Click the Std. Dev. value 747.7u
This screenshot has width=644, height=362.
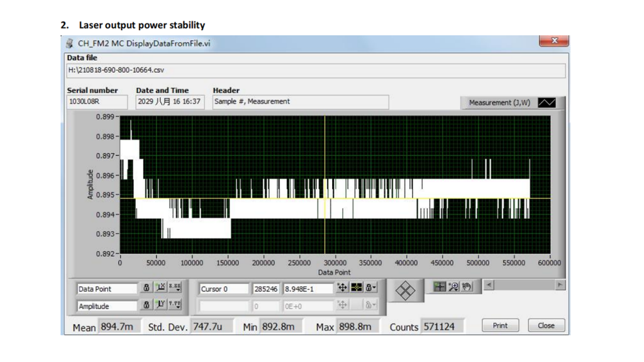(x=212, y=327)
